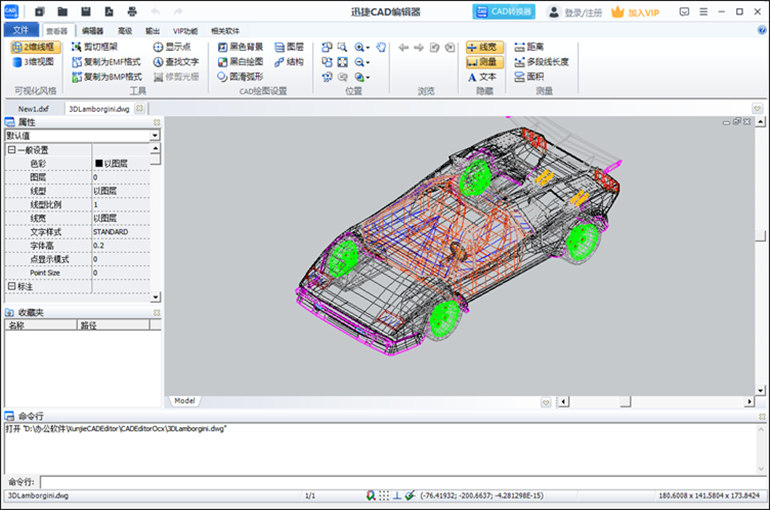Open the 文件 file menu
This screenshot has height=510, width=770.
[21, 30]
